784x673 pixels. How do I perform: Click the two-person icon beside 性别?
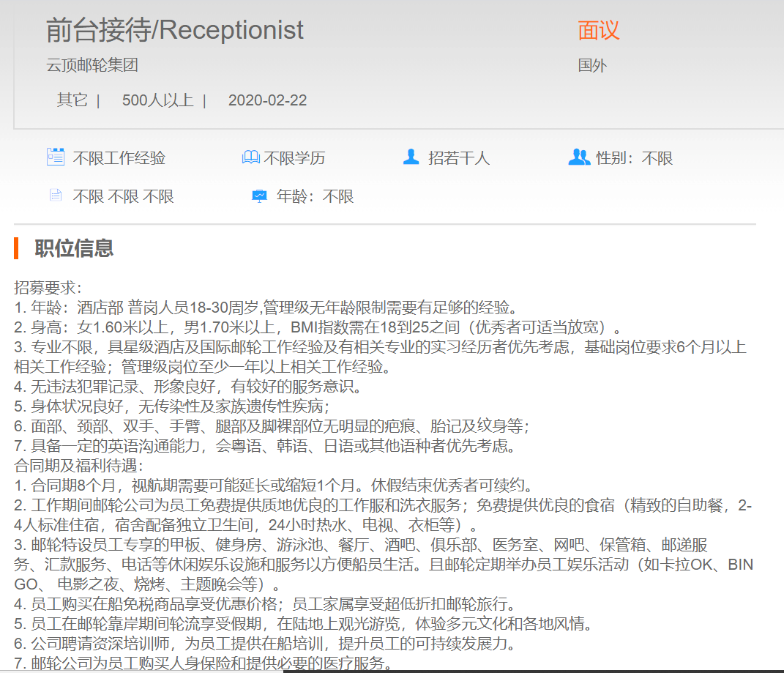[x=578, y=157]
